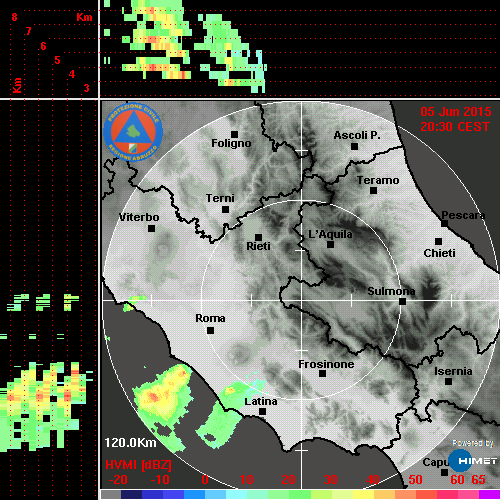Click the Sulmona city marker
This screenshot has width=500, height=500.
click(x=403, y=302)
